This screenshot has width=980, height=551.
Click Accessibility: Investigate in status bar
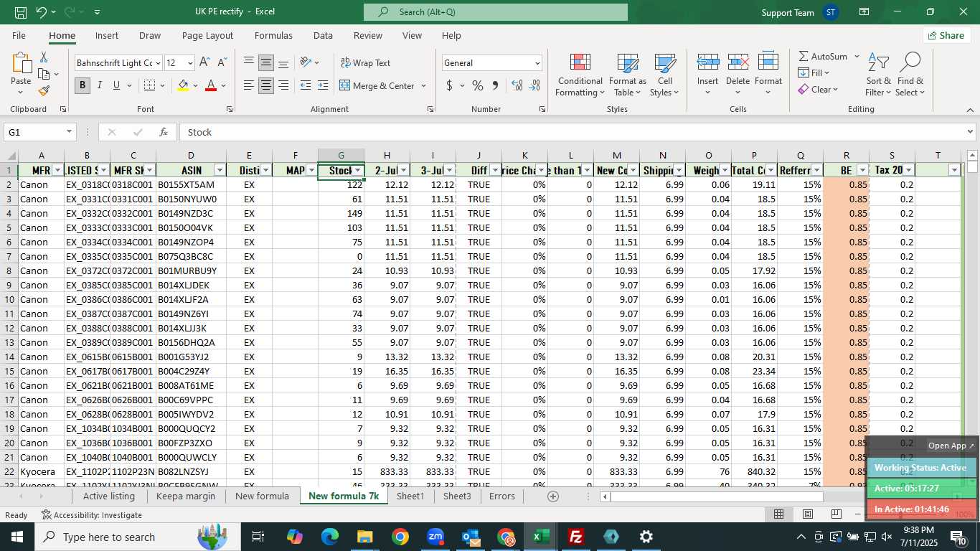[x=92, y=514]
